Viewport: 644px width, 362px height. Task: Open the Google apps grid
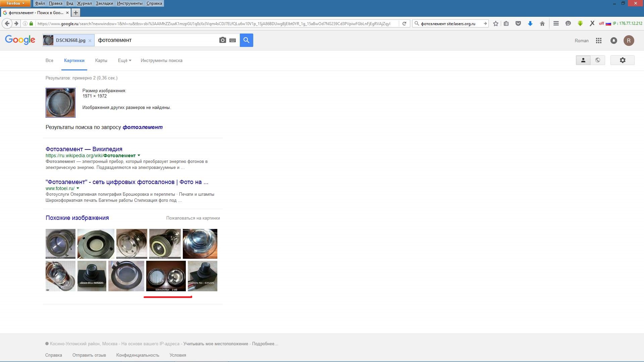click(599, 41)
